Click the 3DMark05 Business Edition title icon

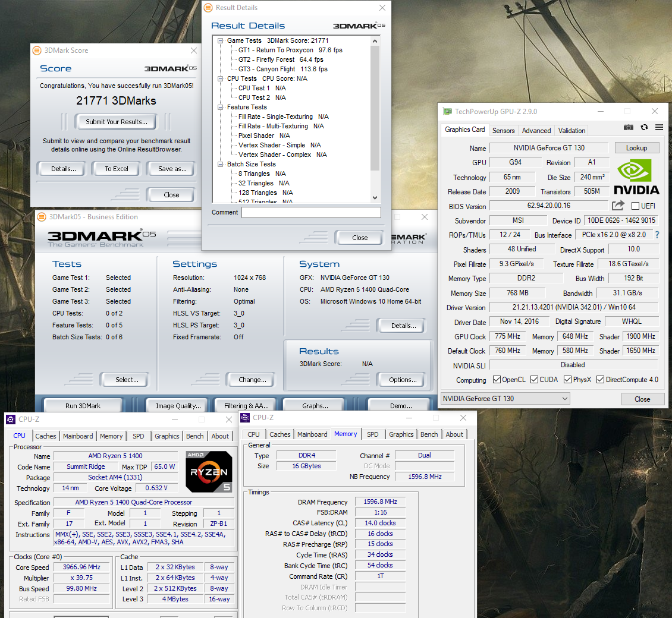point(42,217)
